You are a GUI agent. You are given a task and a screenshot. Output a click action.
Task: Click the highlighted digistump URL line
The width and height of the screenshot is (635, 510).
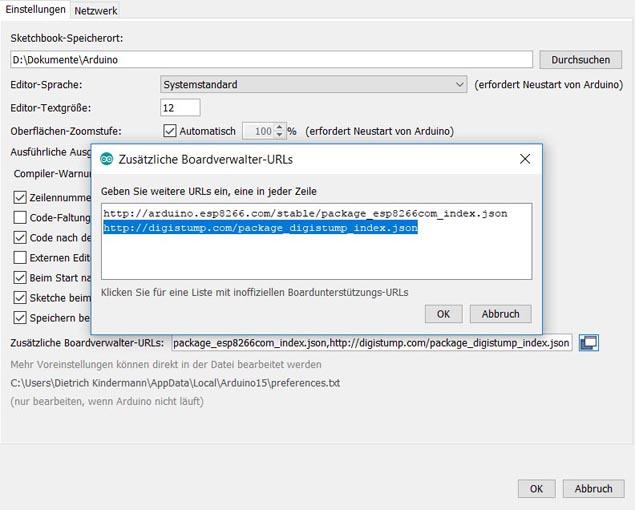point(260,228)
